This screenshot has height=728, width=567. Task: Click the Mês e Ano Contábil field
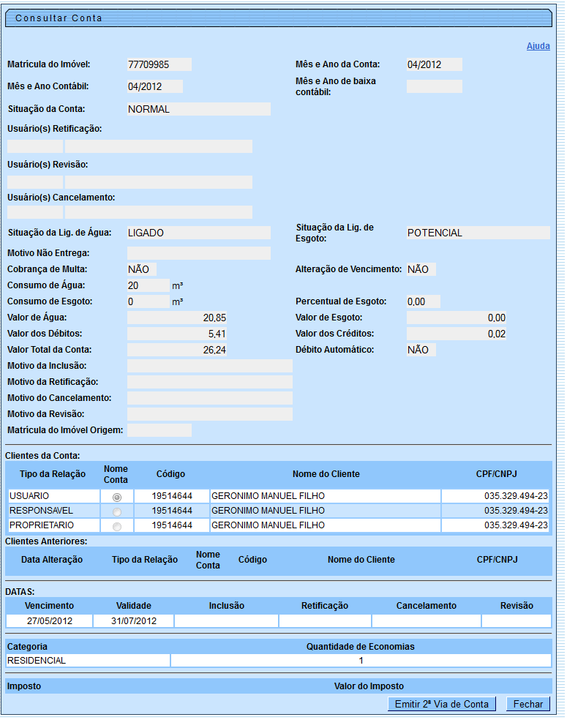(154, 86)
